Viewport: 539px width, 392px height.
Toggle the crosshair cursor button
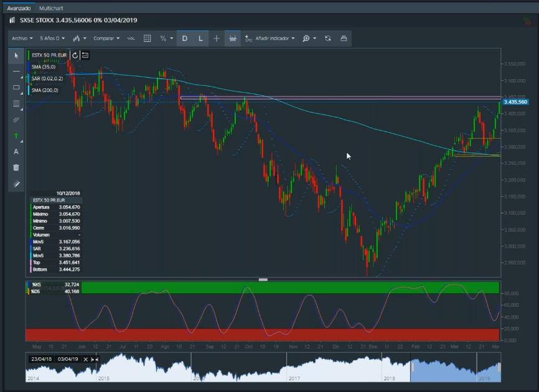217,39
